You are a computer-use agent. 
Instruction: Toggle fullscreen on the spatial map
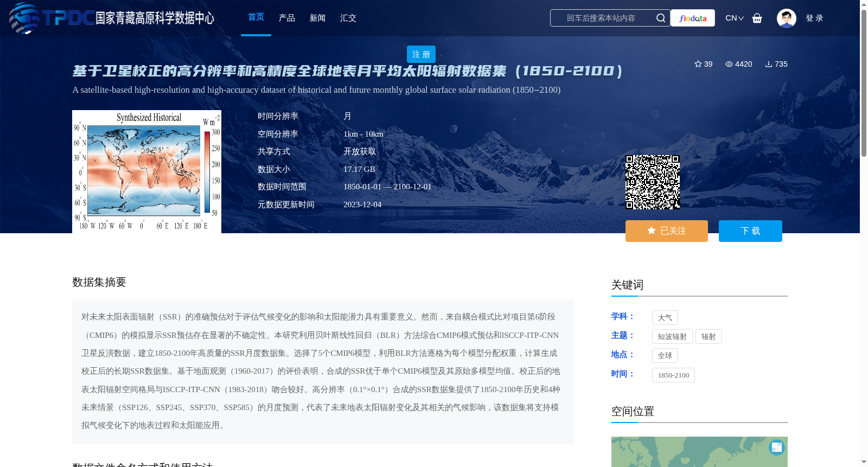(777, 447)
